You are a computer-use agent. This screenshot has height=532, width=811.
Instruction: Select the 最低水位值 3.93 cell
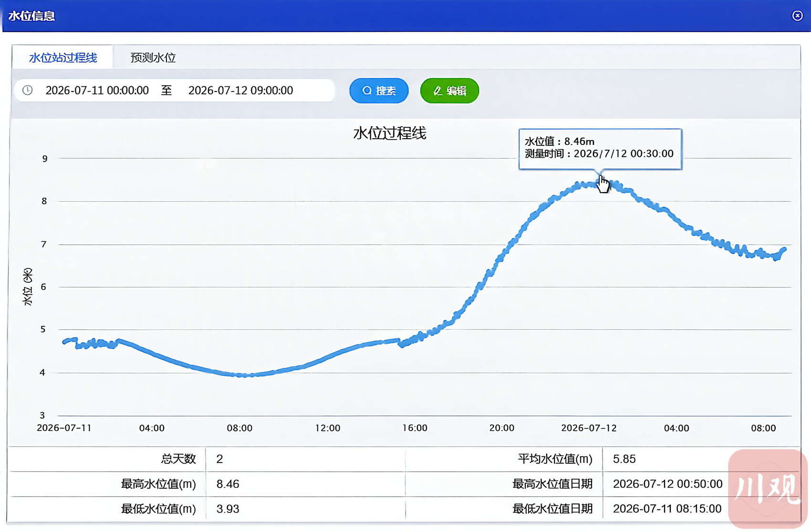pos(305,509)
